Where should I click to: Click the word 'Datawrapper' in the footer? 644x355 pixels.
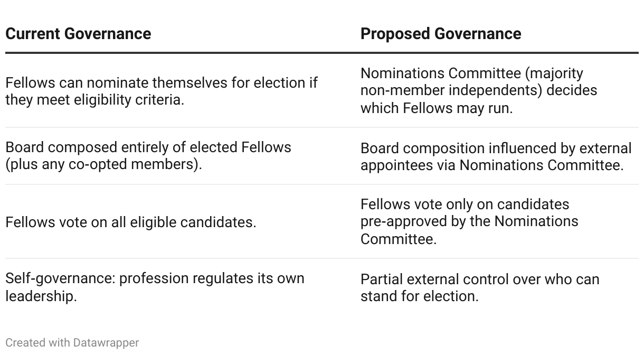[x=106, y=343]
